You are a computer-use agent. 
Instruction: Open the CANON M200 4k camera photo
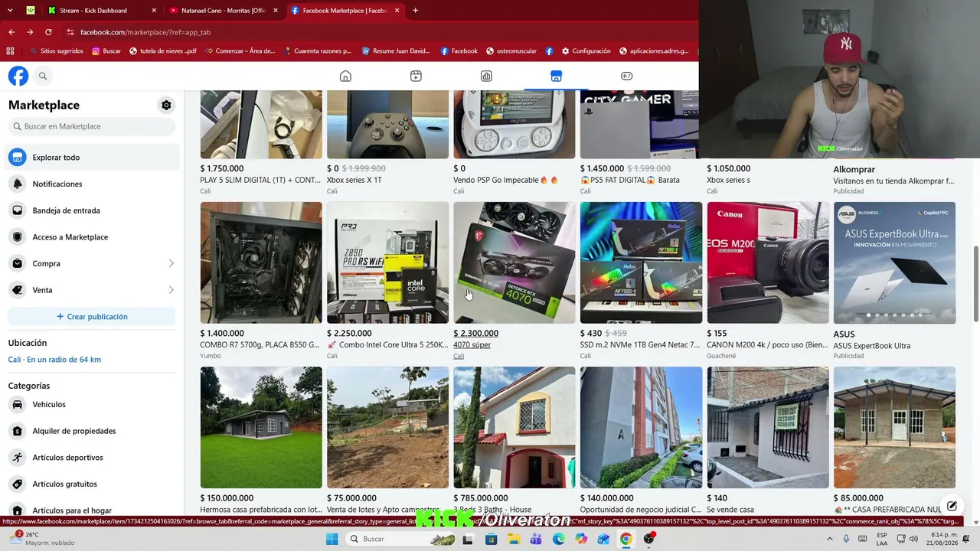tap(768, 262)
